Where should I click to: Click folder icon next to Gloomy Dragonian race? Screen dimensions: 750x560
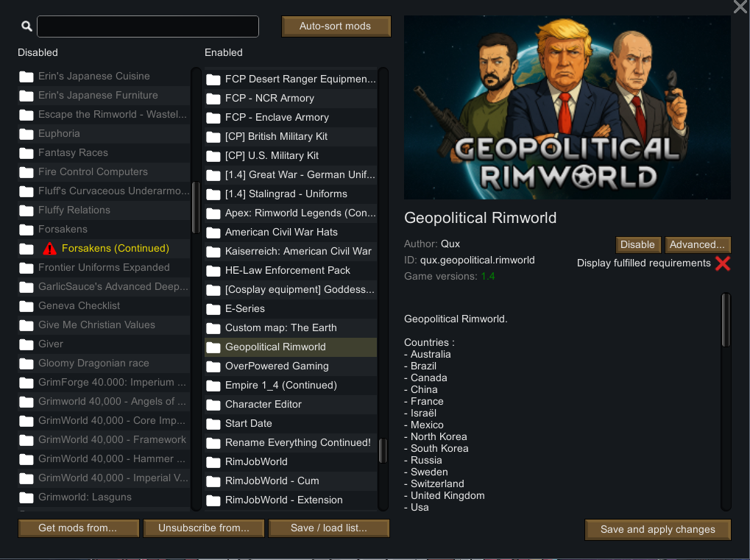pyautogui.click(x=26, y=364)
